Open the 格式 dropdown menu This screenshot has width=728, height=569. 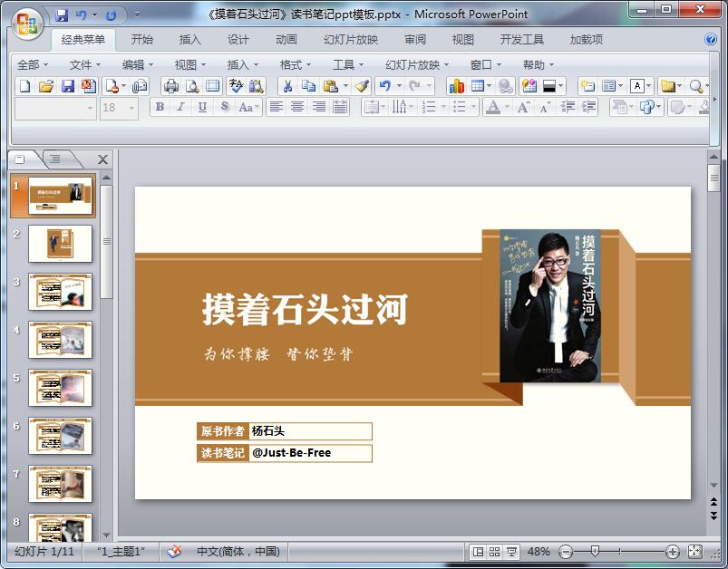click(296, 65)
